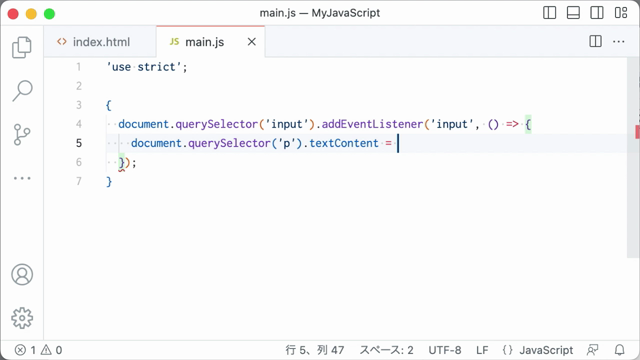Show additional views via ellipsis icon
640x360 pixels.
[22, 178]
